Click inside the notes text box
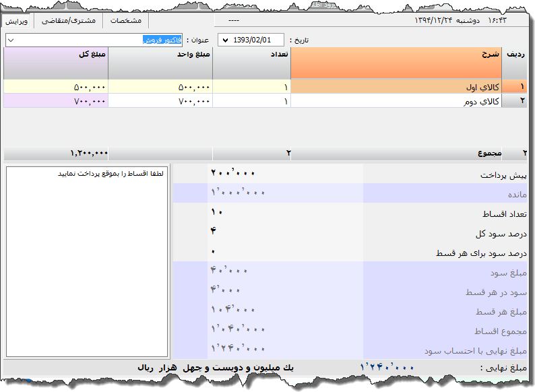 click(86, 263)
